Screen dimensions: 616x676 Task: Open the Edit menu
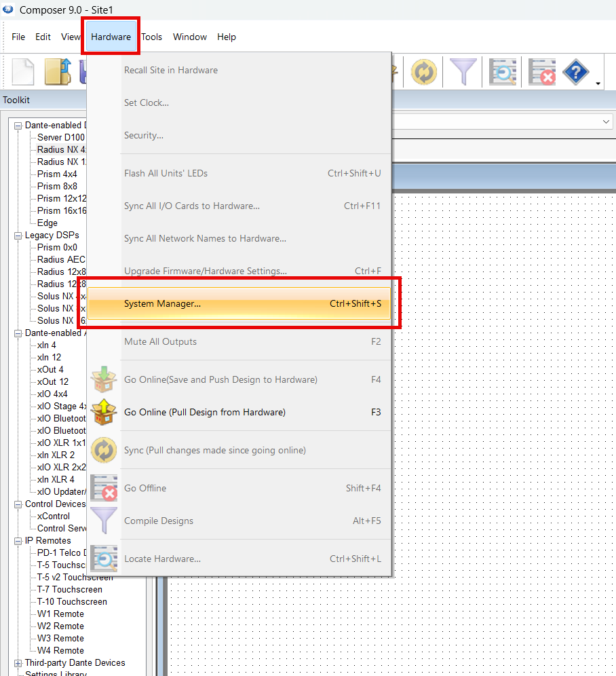pos(43,37)
